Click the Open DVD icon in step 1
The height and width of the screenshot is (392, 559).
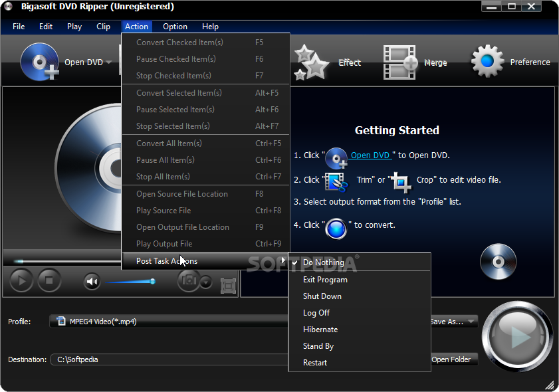tap(336, 158)
